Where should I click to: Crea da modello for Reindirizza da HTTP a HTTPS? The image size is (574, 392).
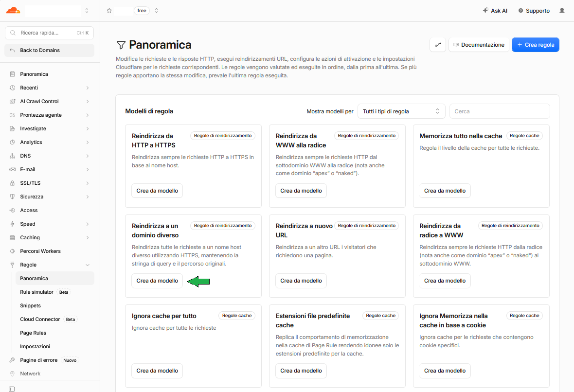(x=157, y=191)
